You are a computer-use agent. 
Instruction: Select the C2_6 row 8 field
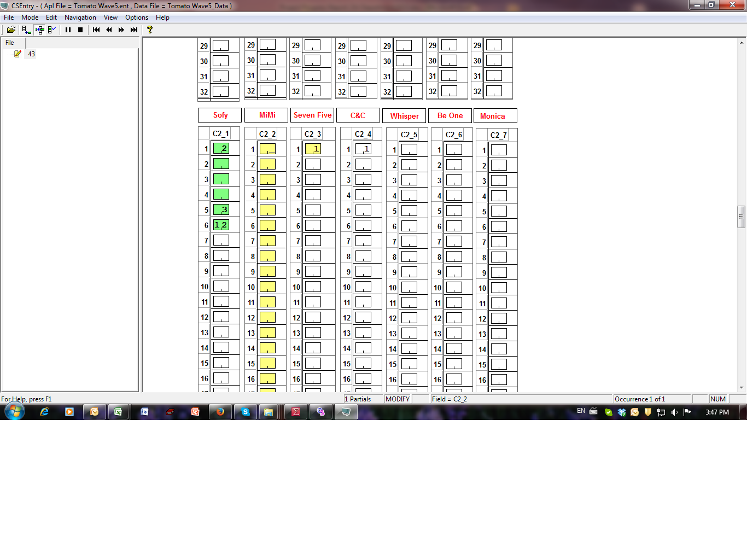[454, 256]
